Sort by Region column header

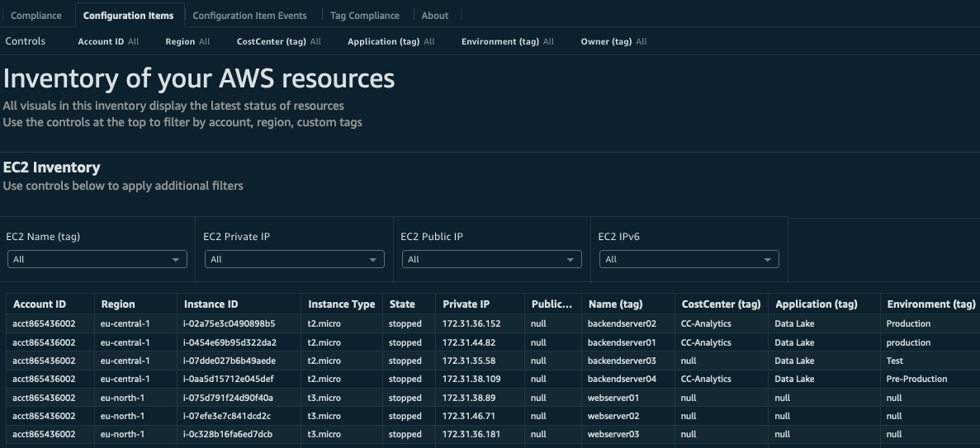pyautogui.click(x=117, y=304)
